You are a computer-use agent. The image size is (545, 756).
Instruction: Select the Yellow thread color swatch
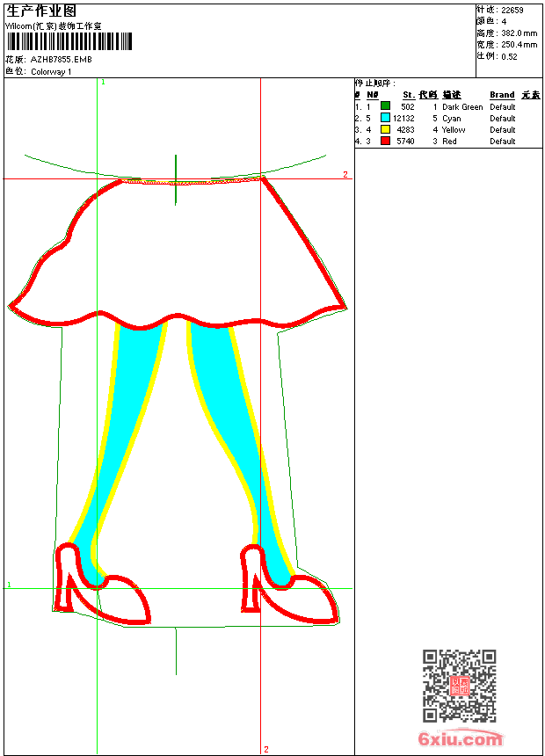point(385,129)
